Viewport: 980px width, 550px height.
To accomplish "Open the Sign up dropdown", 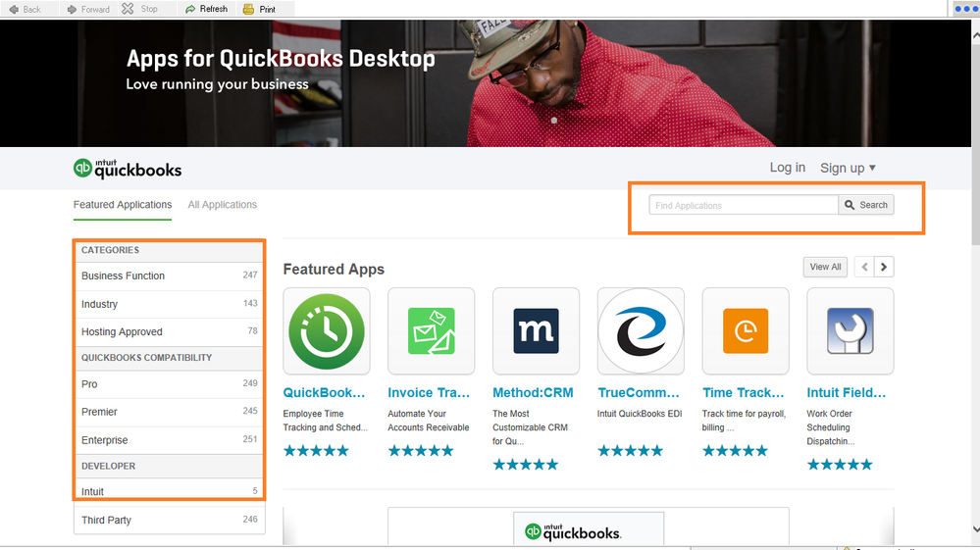I will 849,168.
